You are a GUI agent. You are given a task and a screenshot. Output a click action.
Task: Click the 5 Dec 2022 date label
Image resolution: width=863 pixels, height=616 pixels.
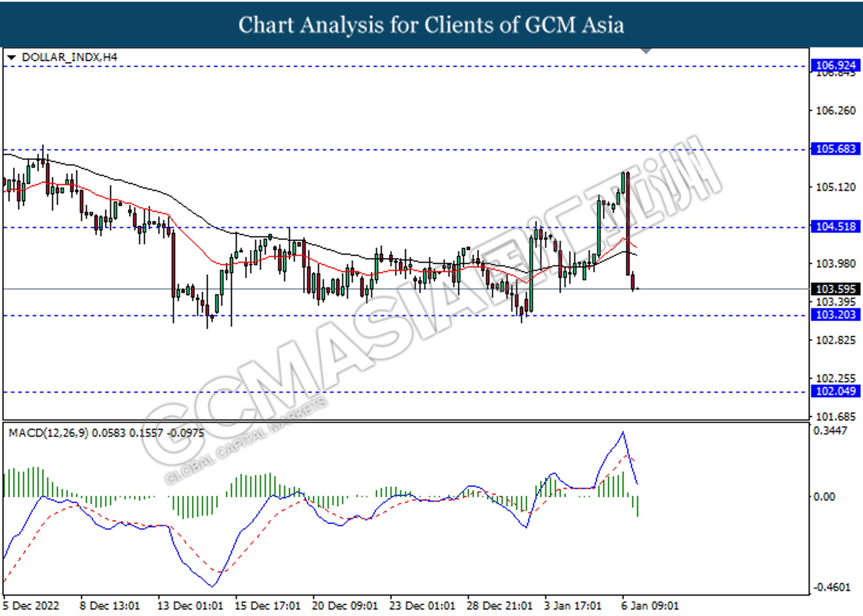pos(31,606)
